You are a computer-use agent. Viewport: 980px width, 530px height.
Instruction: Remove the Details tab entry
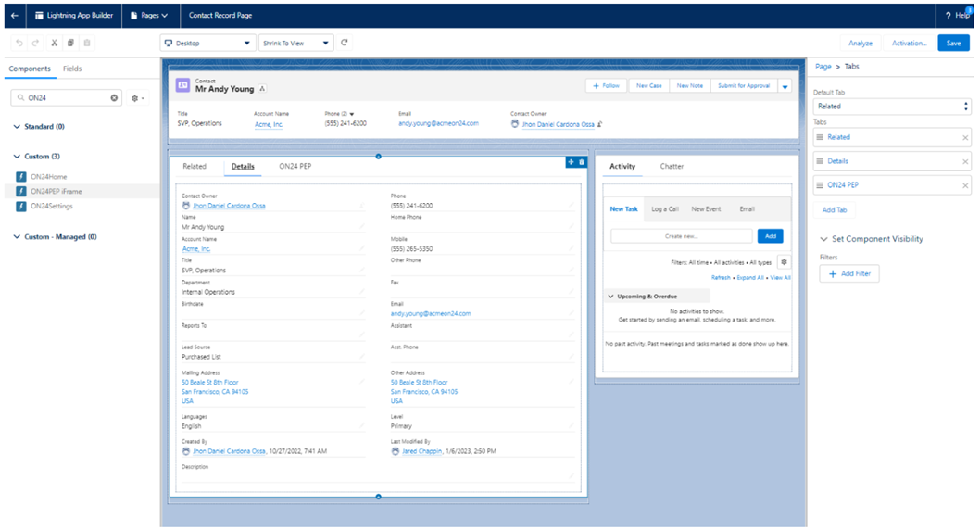point(965,161)
